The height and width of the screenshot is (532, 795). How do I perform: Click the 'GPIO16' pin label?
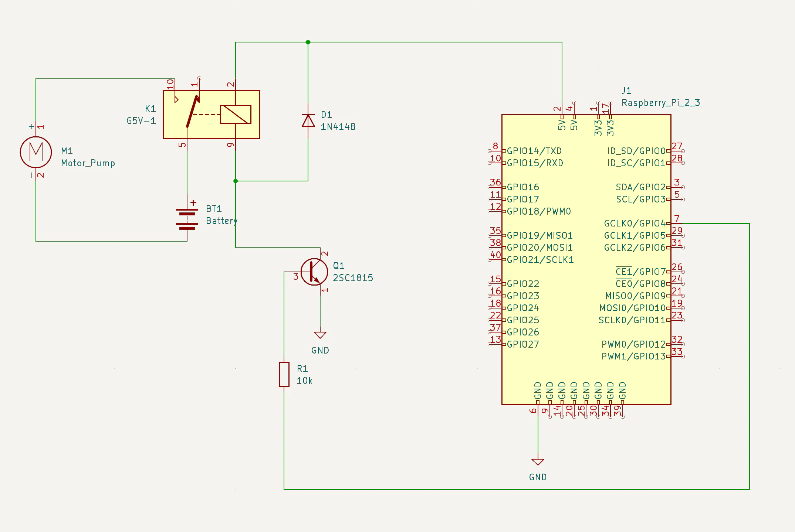(523, 187)
